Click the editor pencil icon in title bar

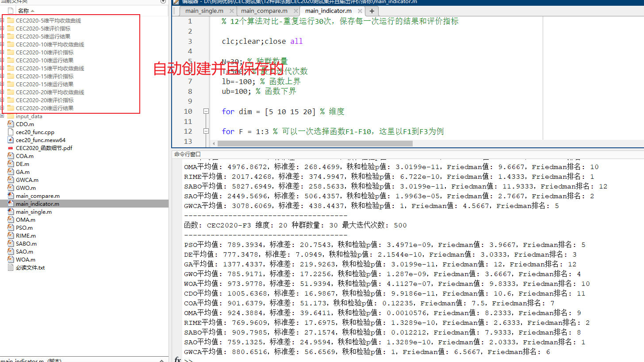tap(176, 3)
